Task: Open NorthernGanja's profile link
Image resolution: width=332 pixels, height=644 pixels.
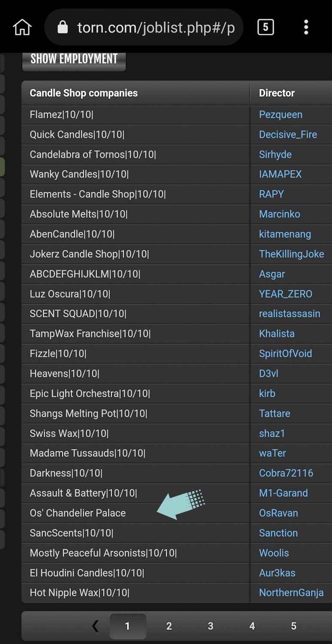Action: click(x=291, y=592)
